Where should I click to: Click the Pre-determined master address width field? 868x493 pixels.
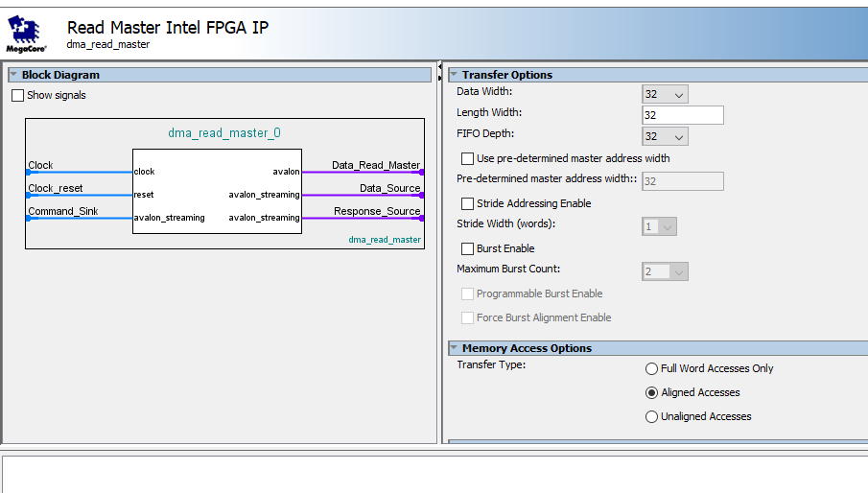[x=683, y=181]
